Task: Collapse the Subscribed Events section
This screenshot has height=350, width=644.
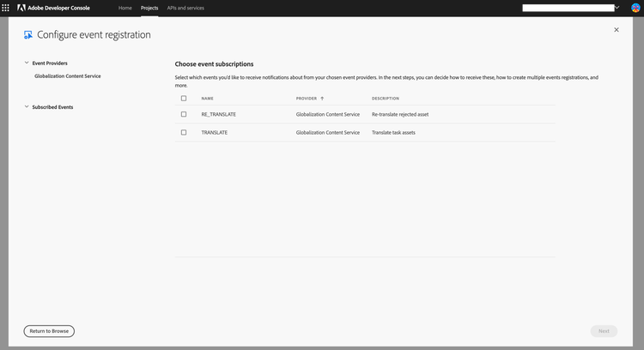Action: (27, 106)
